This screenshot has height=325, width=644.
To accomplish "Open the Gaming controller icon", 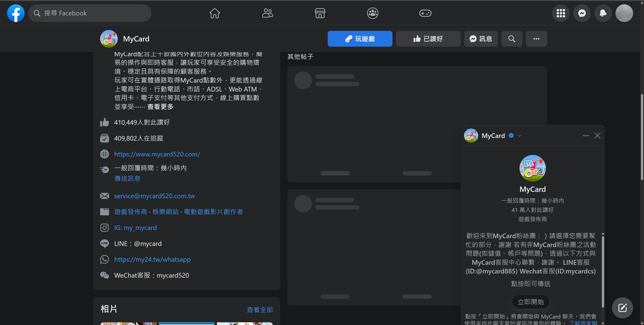I will tap(425, 13).
